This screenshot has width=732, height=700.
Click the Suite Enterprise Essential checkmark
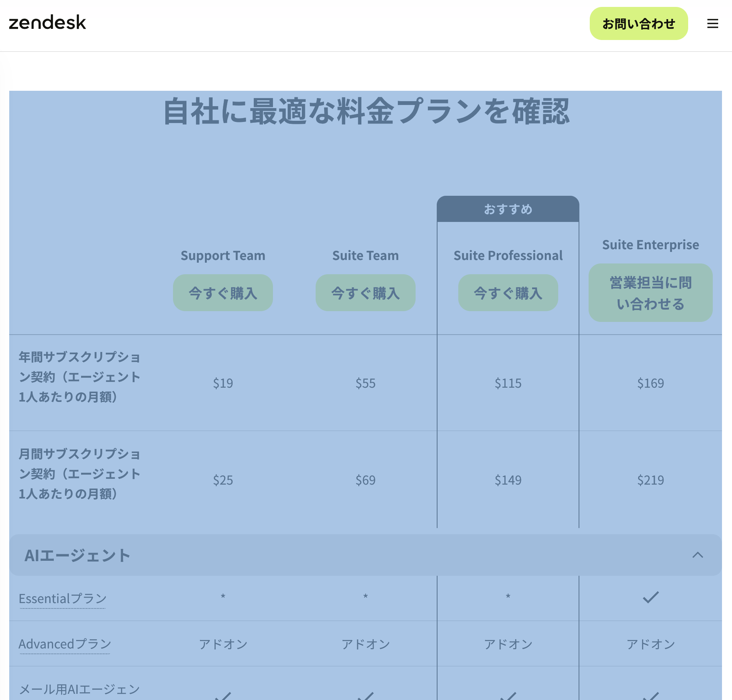(650, 597)
